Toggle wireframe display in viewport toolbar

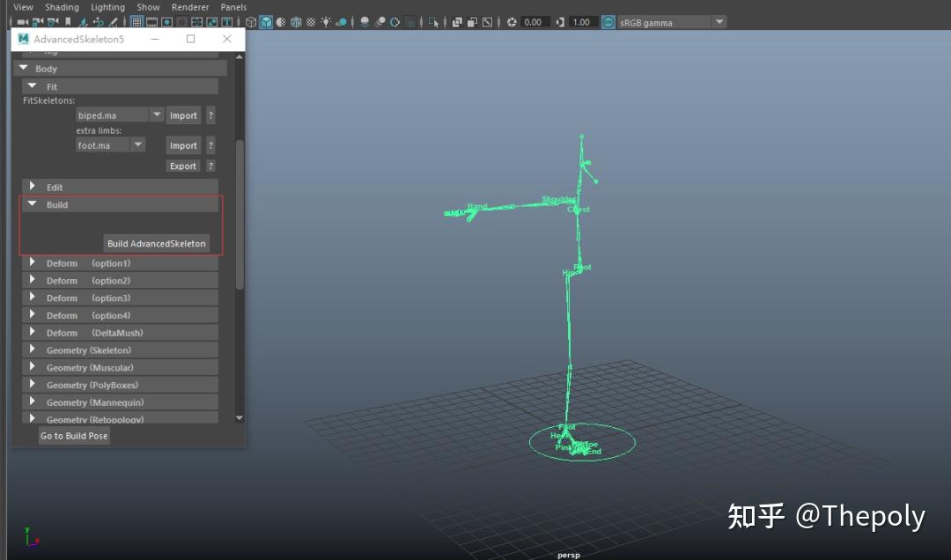point(251,22)
